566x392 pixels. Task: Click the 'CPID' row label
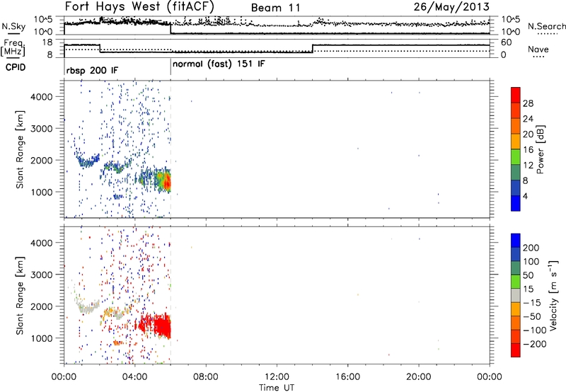(16, 67)
